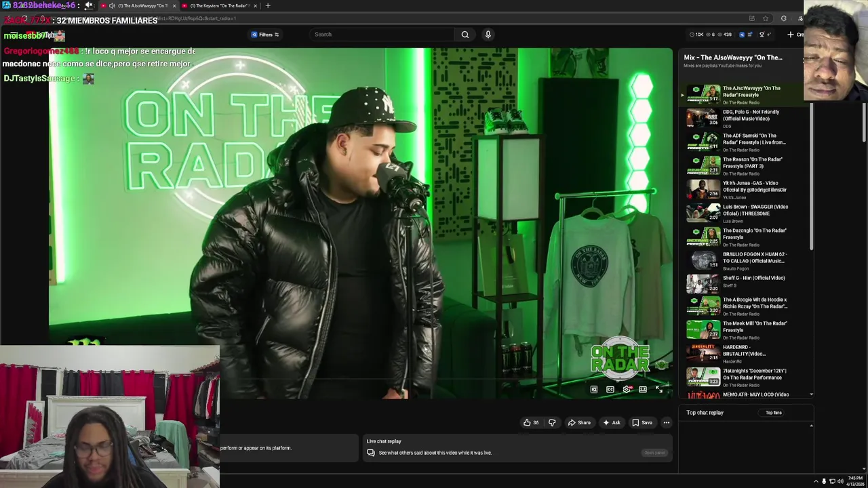The width and height of the screenshot is (868, 488).
Task: Toggle closed captions on the player
Action: (x=610, y=390)
